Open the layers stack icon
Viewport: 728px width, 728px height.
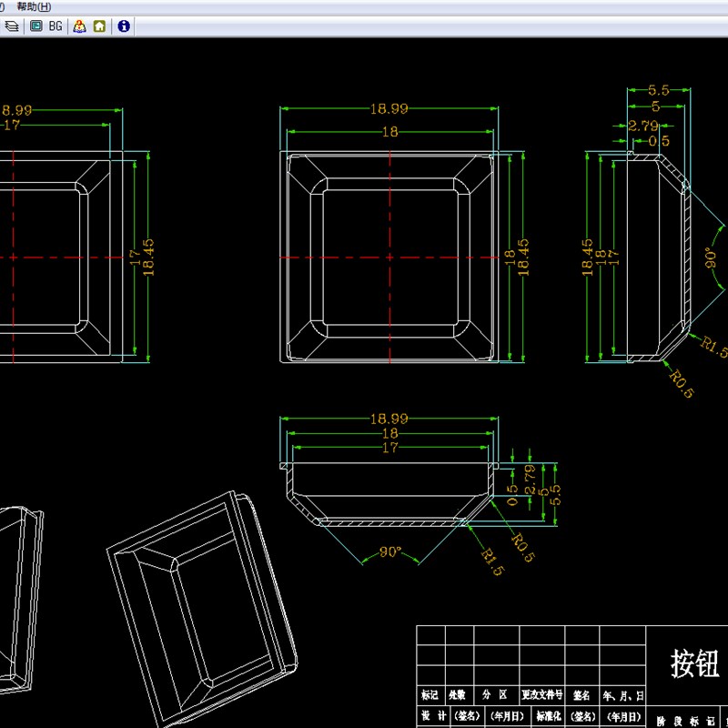point(12,26)
